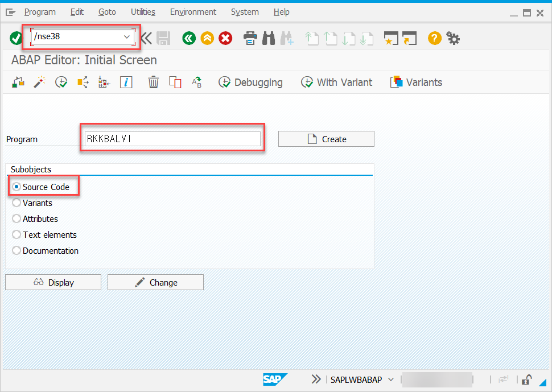Click the Generate Shortcut icon
This screenshot has width=552, height=392.
click(x=409, y=38)
